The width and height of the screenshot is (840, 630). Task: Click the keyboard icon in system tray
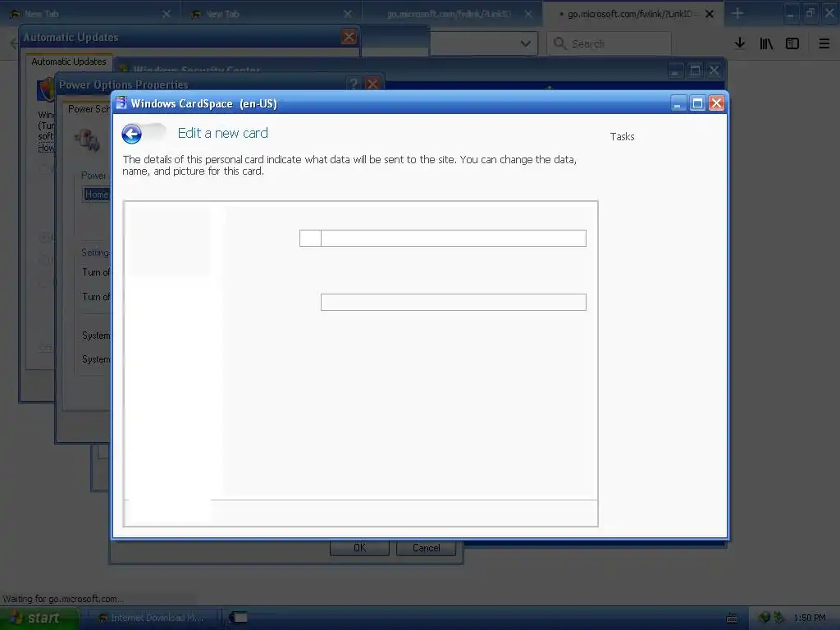[731, 618]
